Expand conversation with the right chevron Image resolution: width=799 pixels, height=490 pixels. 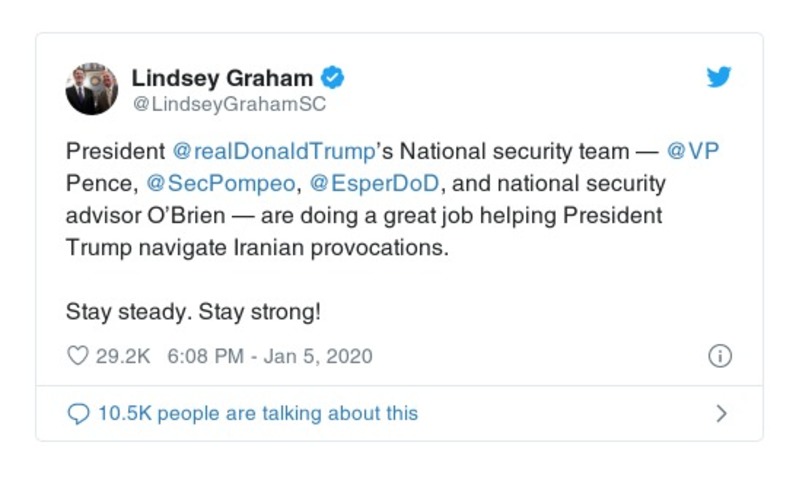point(721,413)
